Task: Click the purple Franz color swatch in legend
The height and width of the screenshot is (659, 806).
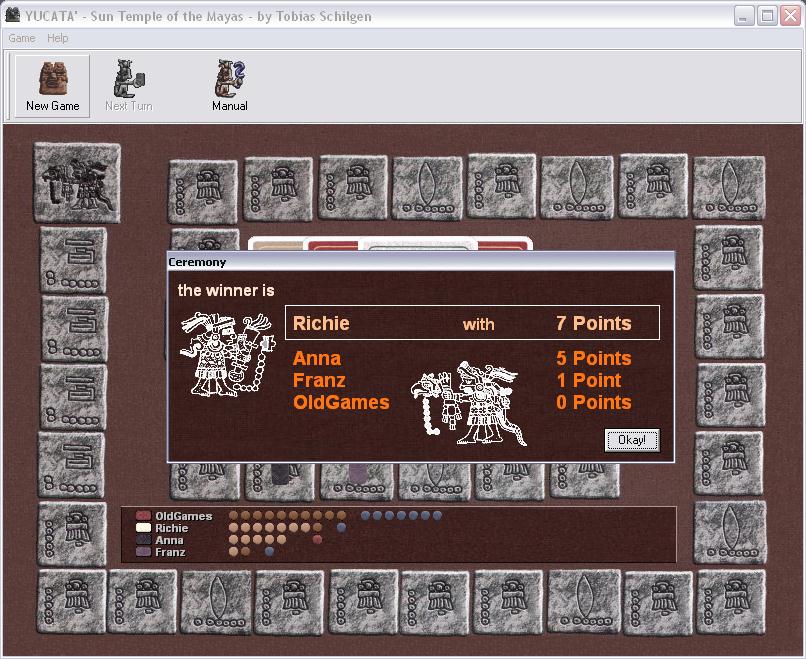Action: tap(143, 552)
